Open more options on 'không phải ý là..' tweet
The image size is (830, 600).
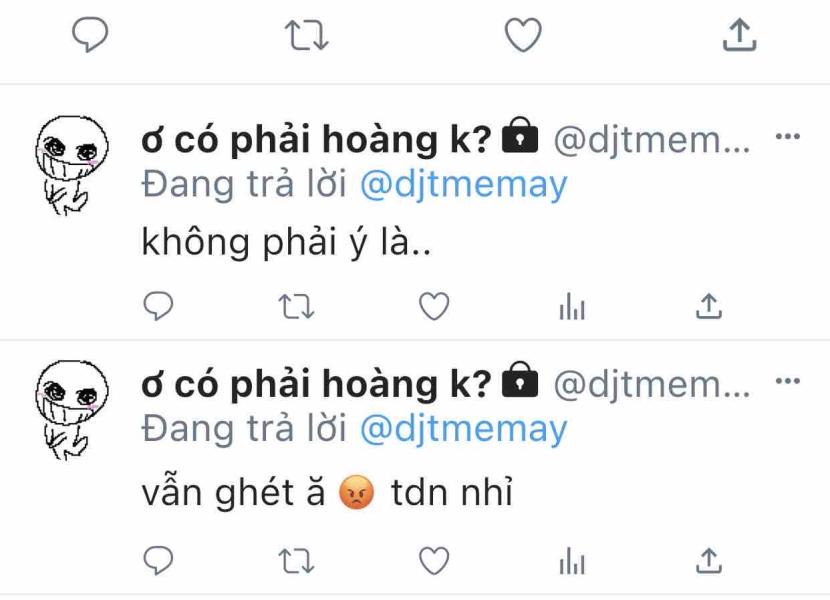(788, 137)
